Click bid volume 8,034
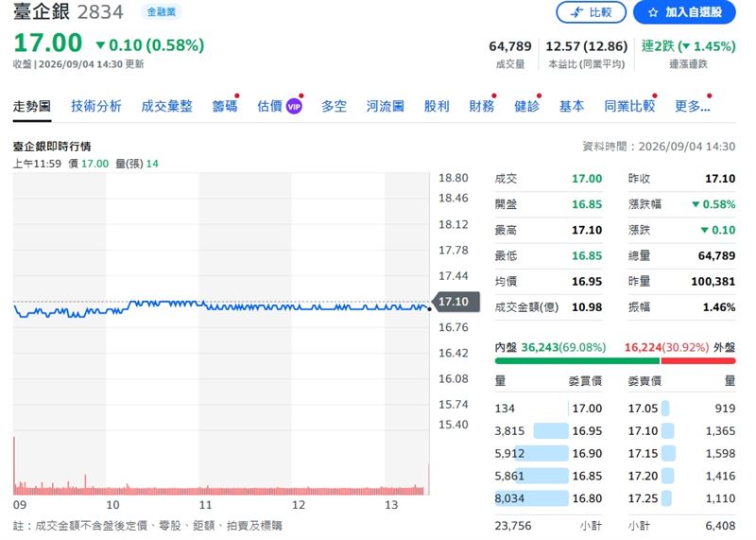Screen dimensions: 756x540 click(509, 498)
